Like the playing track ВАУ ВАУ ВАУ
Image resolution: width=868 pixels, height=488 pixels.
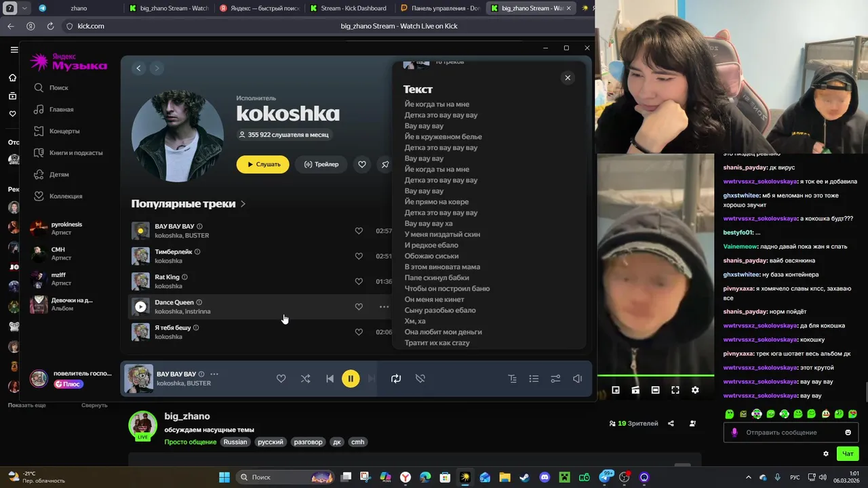(281, 379)
